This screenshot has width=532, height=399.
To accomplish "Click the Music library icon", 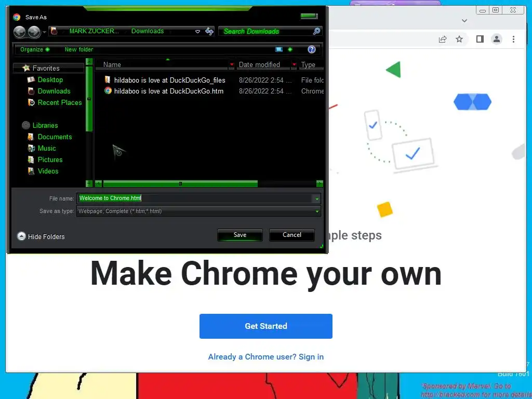I will 31,148.
